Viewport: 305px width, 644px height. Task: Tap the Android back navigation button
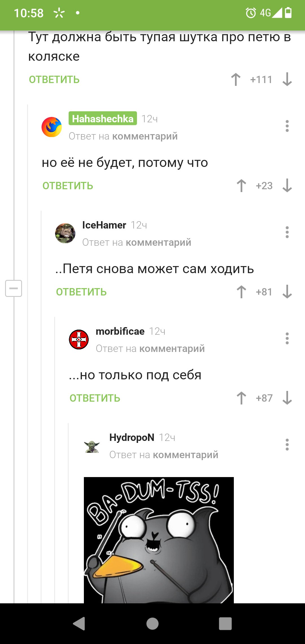point(79,624)
